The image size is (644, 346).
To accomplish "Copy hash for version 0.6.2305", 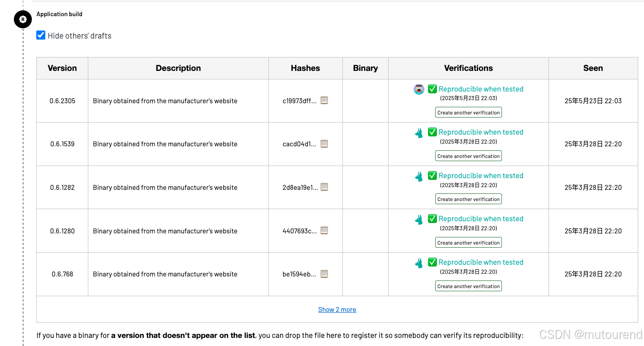I will coord(324,100).
